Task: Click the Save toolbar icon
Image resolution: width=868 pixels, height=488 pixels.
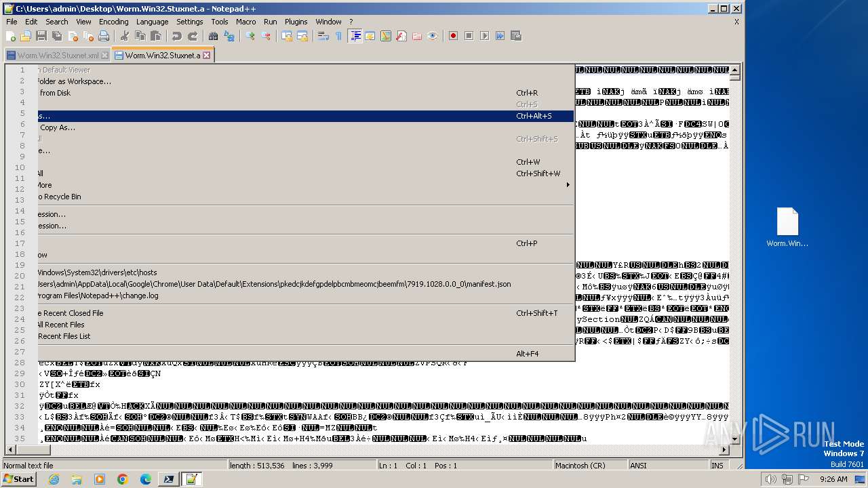Action: [41, 36]
